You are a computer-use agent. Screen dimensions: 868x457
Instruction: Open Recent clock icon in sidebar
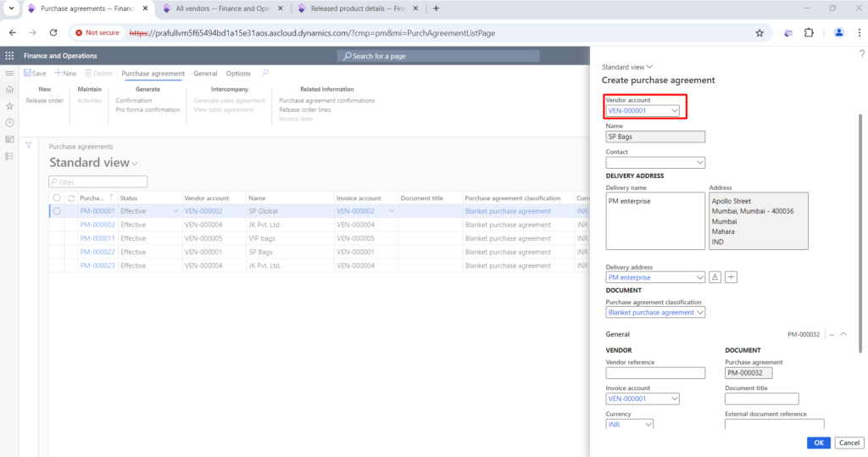click(x=9, y=122)
